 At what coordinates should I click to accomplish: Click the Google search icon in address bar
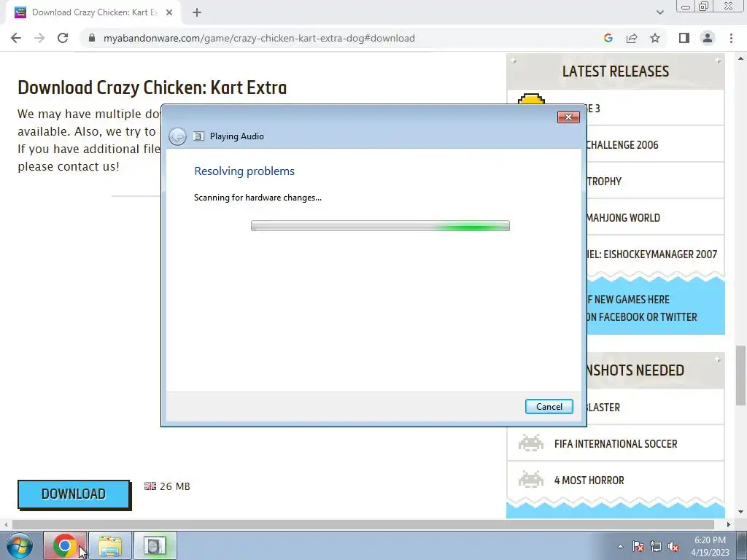[608, 38]
